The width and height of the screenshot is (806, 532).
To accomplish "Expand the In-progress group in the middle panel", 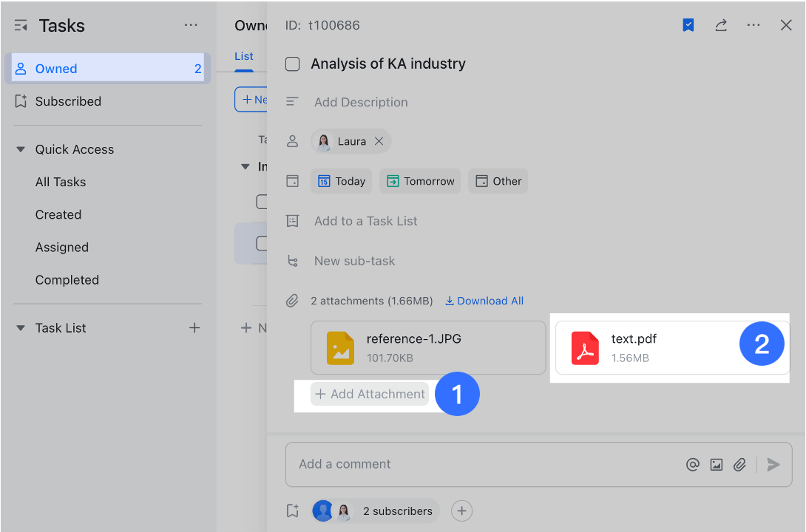I will (245, 166).
